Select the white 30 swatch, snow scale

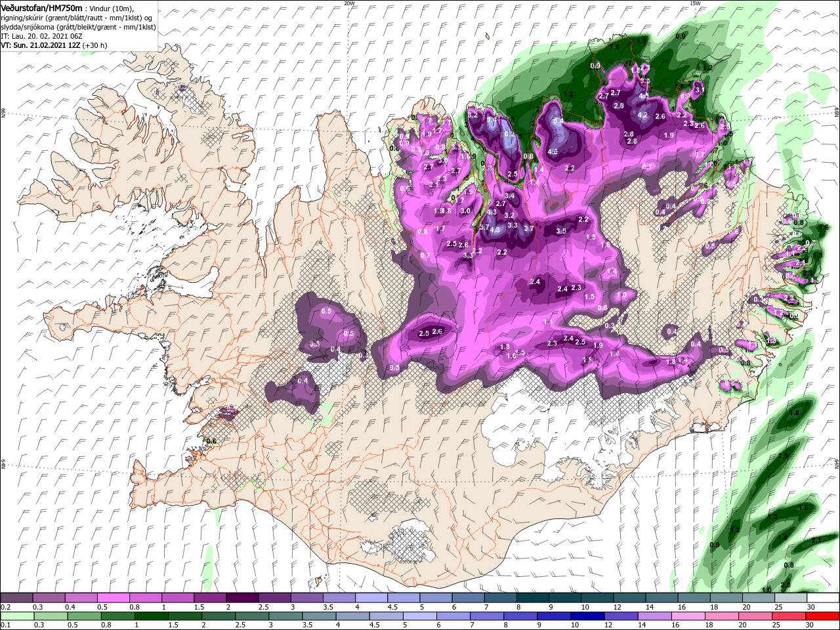pos(822,598)
